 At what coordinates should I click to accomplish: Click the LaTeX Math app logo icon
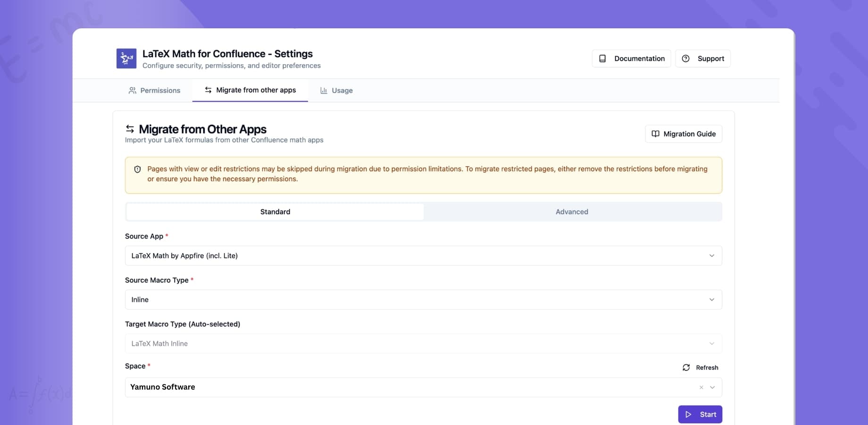coord(125,58)
